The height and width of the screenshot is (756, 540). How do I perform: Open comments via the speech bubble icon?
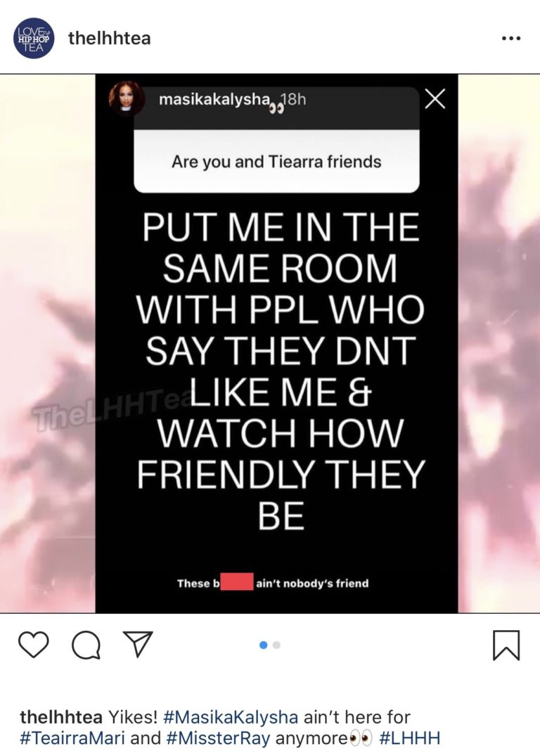86,645
